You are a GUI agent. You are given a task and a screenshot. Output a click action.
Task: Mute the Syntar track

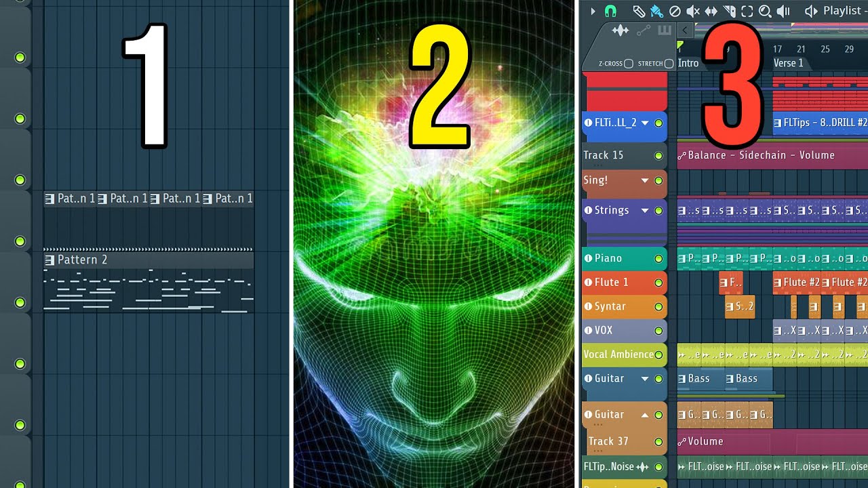[658, 306]
